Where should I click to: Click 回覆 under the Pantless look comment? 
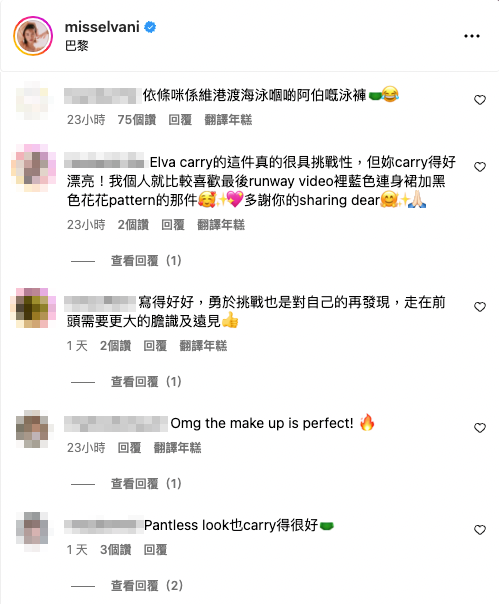(155, 550)
